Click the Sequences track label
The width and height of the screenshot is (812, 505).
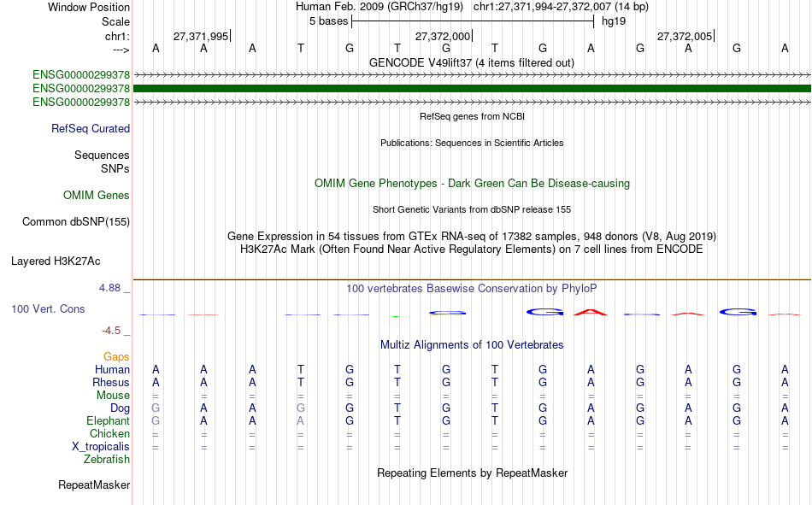click(x=102, y=155)
